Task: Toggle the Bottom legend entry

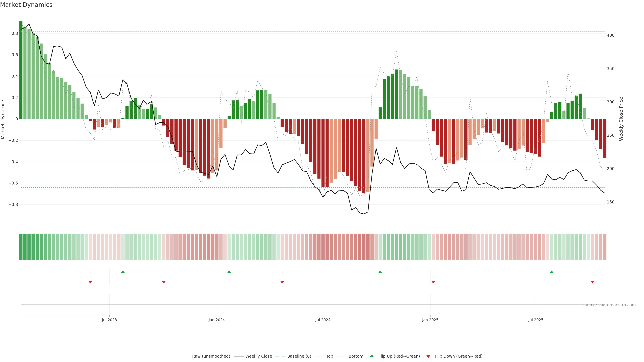Action: (356, 356)
